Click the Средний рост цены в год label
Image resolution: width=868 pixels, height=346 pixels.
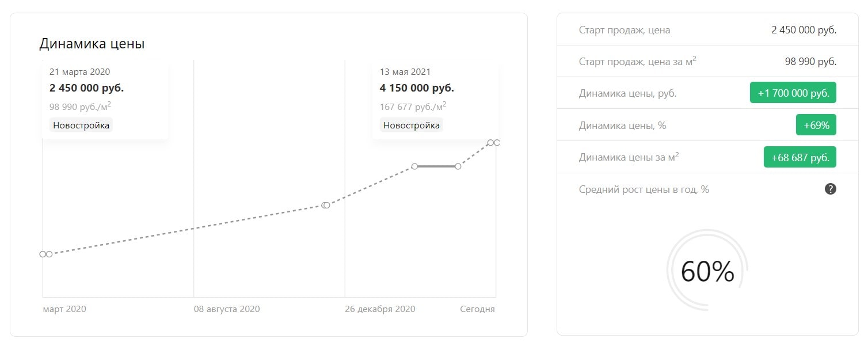tap(644, 189)
